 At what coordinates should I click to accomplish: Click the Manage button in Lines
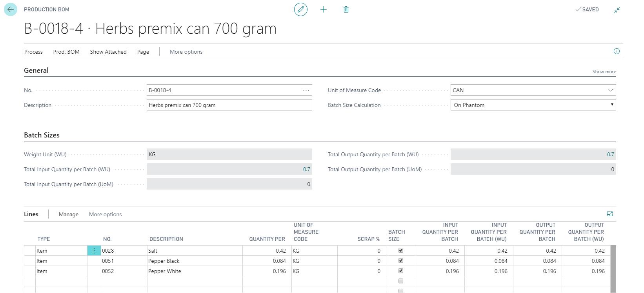(69, 214)
